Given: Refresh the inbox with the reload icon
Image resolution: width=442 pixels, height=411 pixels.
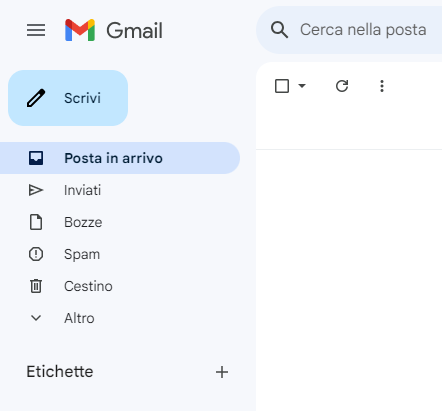Looking at the screenshot, I should (x=342, y=86).
